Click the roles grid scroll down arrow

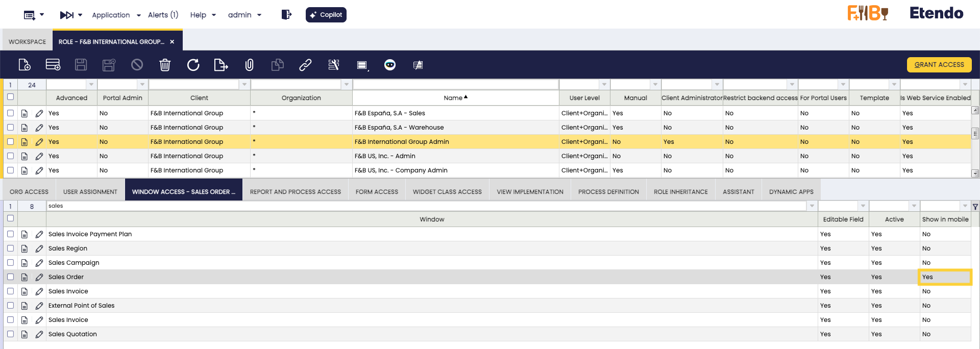[975, 173]
